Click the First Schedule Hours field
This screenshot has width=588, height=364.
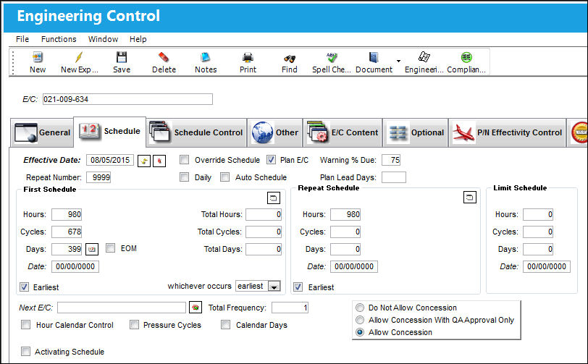coord(67,214)
